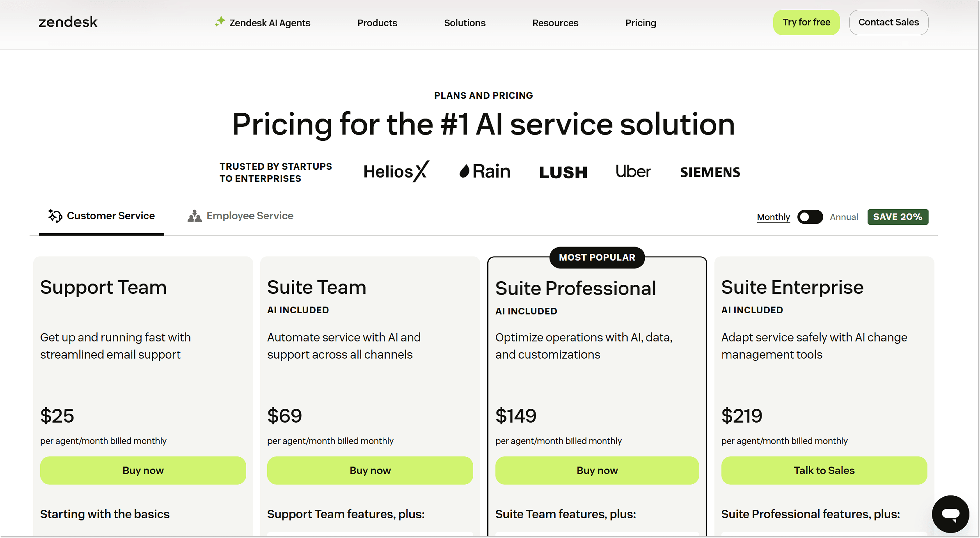Viewport: 980px width, 538px height.
Task: Open the chat widget bubble
Action: [950, 514]
